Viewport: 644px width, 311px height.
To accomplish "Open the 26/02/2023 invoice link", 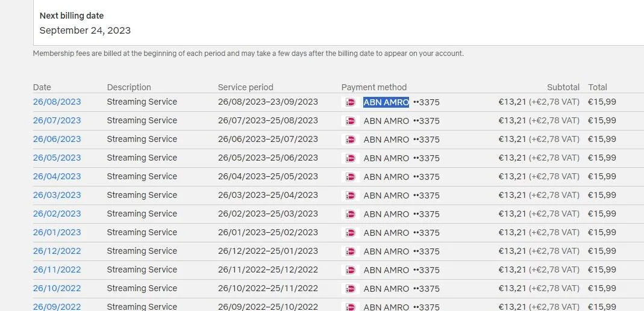I will pyautogui.click(x=57, y=214).
